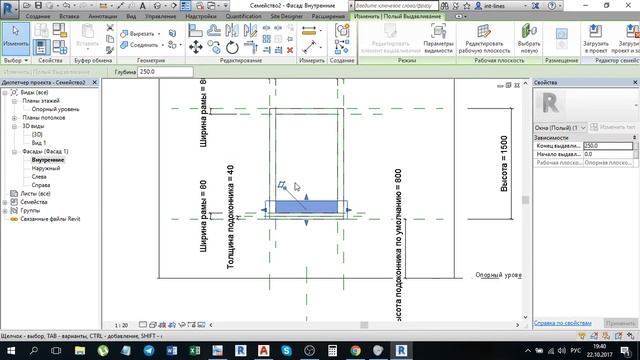Click the horizontal scrollbar thumb in drawing view
This screenshot has width=640, height=360.
[364, 325]
